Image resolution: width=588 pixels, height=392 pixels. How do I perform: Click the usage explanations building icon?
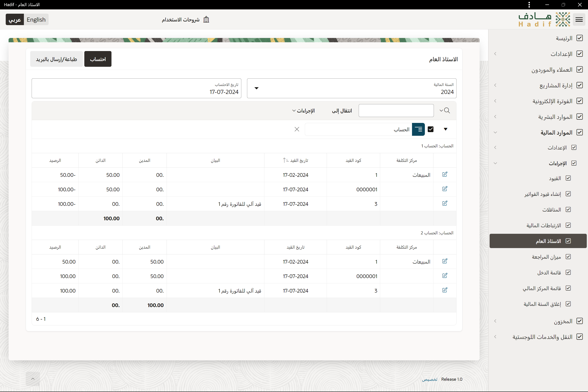pos(206,20)
